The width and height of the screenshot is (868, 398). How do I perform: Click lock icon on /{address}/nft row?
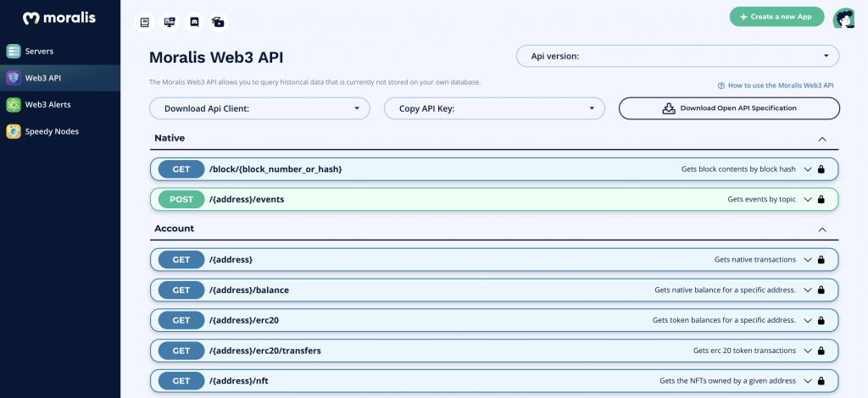821,381
